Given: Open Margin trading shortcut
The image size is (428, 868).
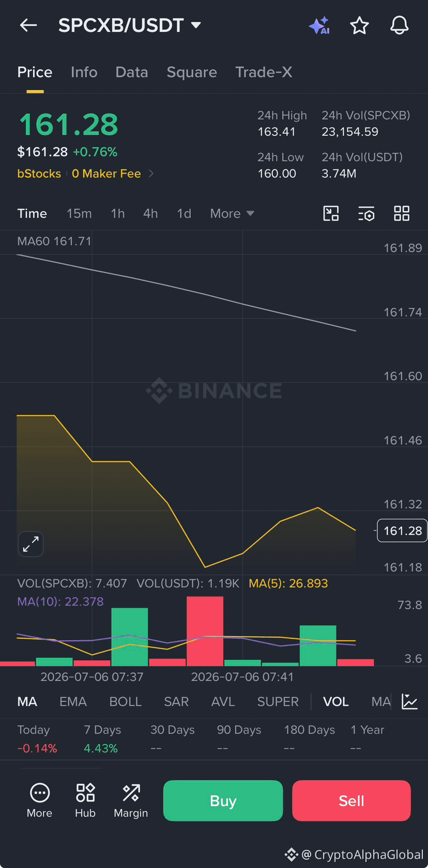Looking at the screenshot, I should click(x=131, y=800).
